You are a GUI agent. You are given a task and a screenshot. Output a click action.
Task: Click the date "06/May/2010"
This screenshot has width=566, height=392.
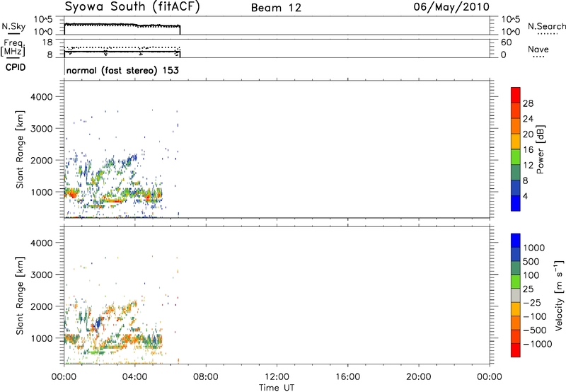pos(451,7)
